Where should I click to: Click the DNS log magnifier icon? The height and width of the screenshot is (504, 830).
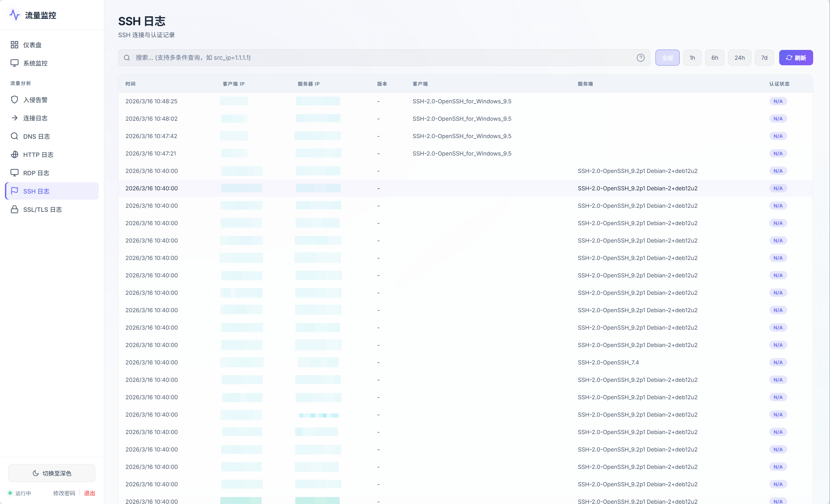[15, 136]
